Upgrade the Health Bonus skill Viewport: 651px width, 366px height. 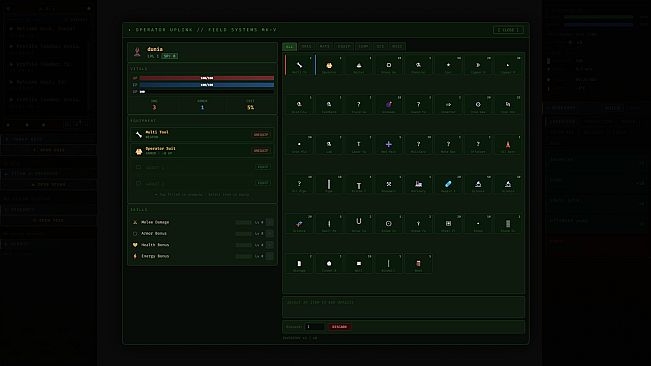click(x=270, y=245)
